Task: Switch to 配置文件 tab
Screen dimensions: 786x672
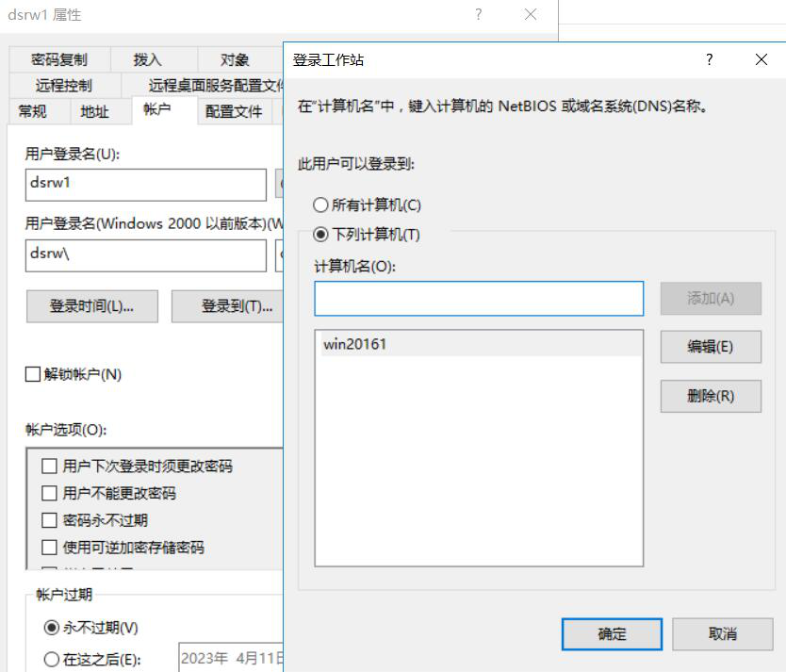Action: [235, 111]
